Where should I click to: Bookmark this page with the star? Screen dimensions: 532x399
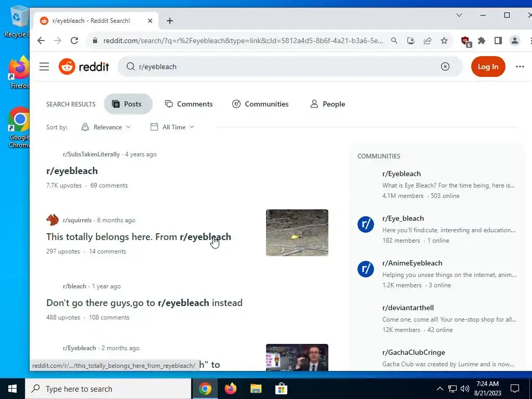click(x=444, y=41)
